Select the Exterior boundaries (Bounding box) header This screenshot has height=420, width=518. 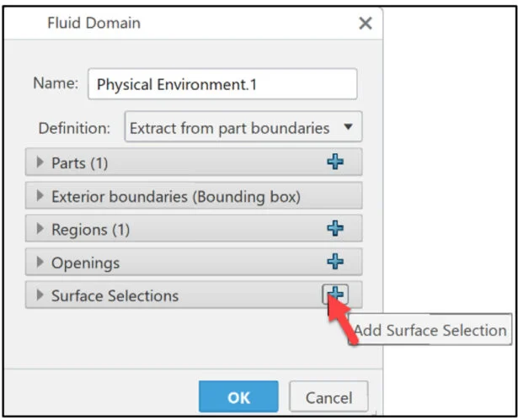tap(175, 196)
